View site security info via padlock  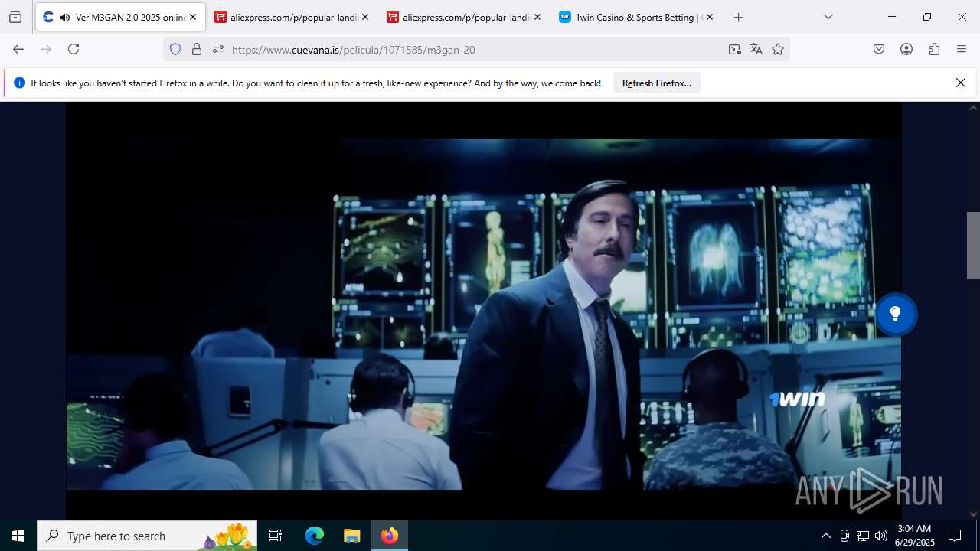[197, 49]
